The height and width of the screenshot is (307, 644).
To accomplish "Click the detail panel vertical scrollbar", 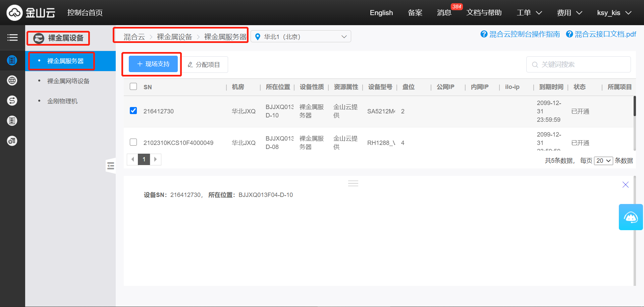I will [x=635, y=231].
